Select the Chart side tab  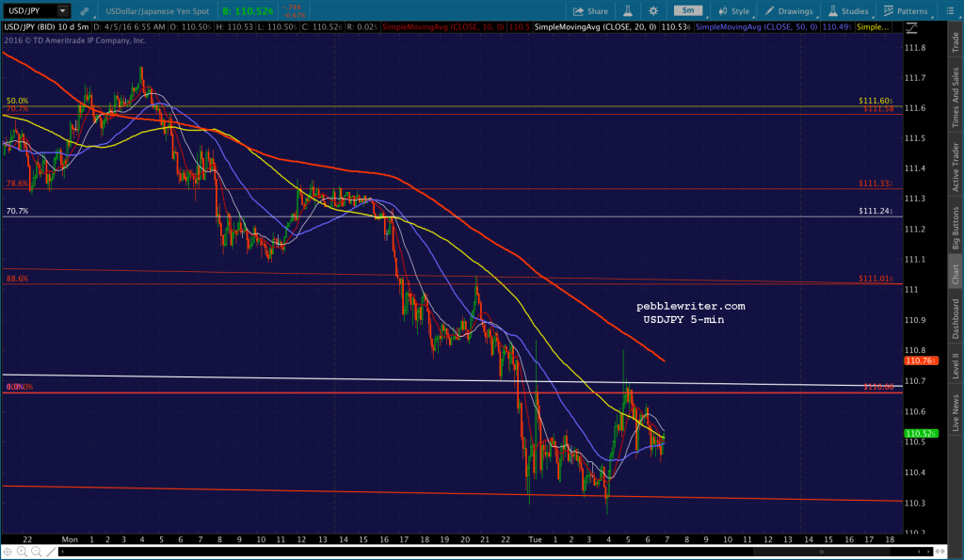pyautogui.click(x=956, y=274)
